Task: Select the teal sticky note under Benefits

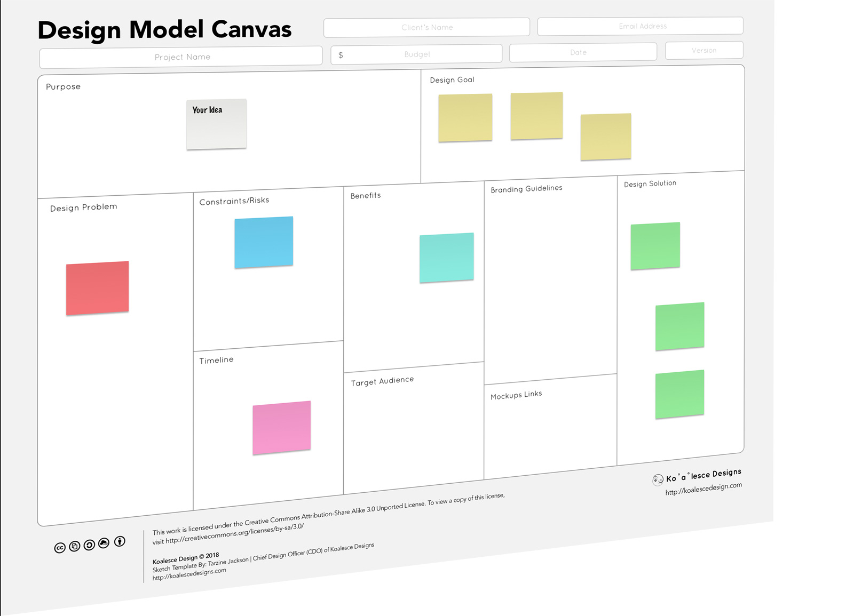Action: [x=446, y=257]
